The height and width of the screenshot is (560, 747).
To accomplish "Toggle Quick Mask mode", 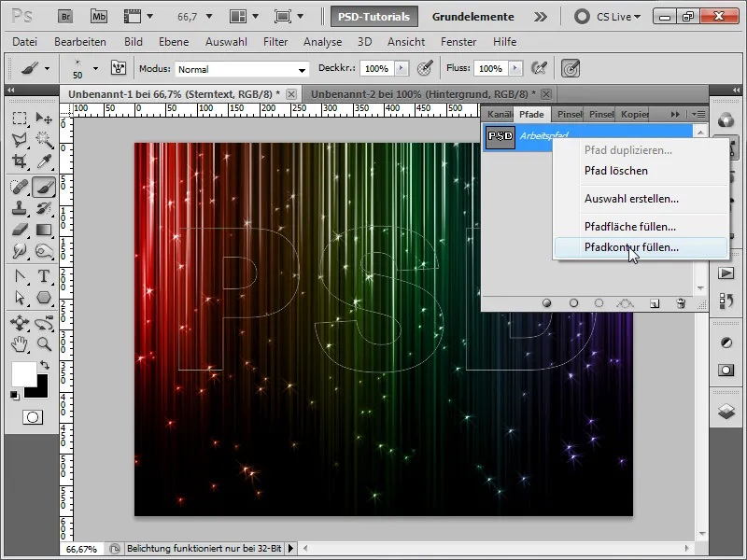I will coord(33,417).
